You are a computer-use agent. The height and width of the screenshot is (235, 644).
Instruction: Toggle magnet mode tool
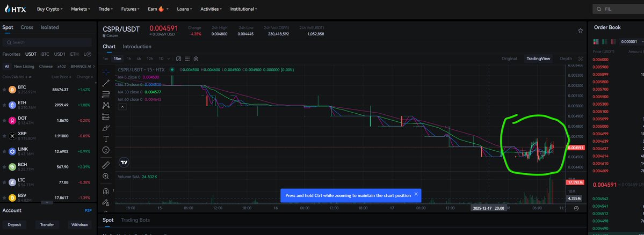click(106, 191)
